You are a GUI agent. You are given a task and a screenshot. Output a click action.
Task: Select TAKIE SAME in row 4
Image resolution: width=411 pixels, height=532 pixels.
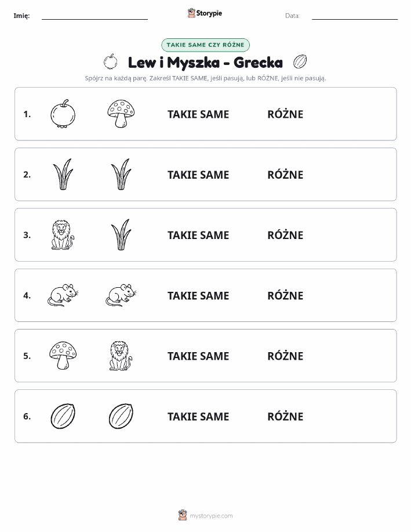[198, 295]
